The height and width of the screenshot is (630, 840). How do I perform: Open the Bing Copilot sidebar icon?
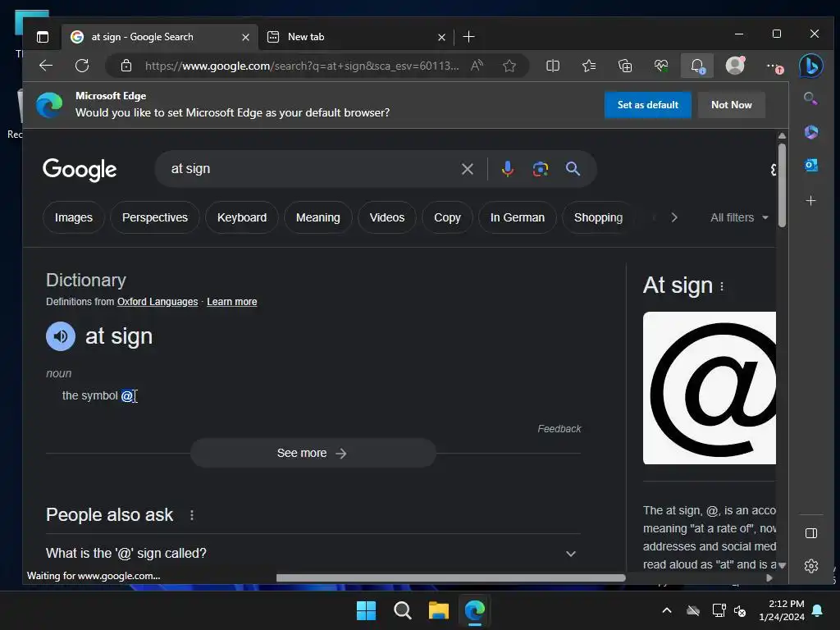tap(811, 66)
